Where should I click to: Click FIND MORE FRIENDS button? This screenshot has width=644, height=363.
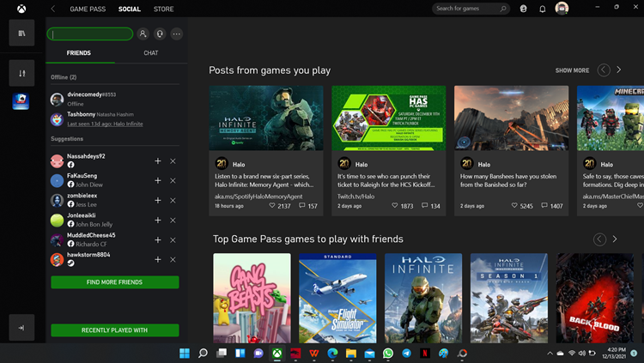coord(115,282)
